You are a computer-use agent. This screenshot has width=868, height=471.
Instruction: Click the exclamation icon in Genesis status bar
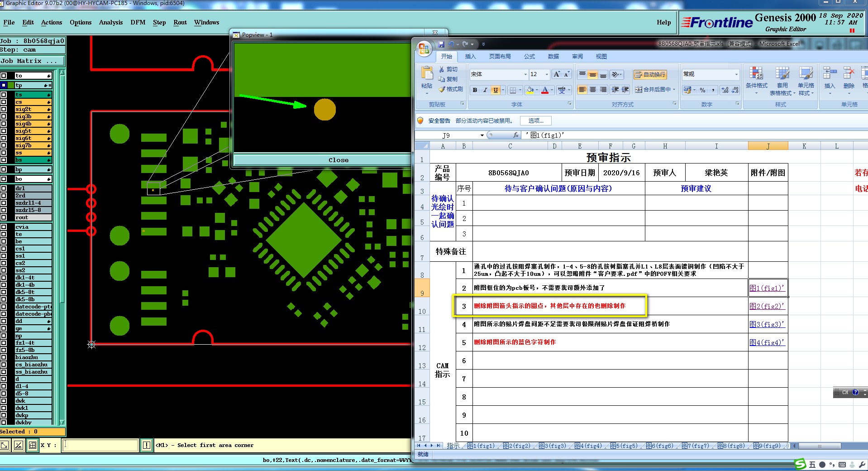147,445
